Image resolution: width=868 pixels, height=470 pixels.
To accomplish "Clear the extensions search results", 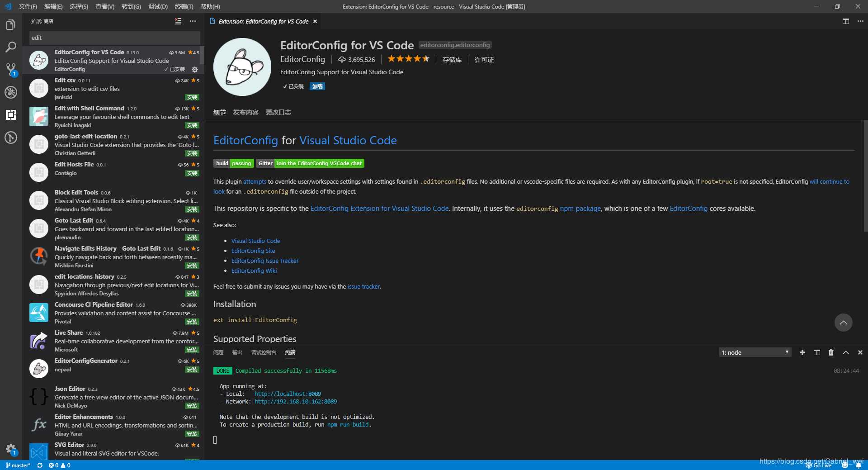I will pyautogui.click(x=178, y=21).
